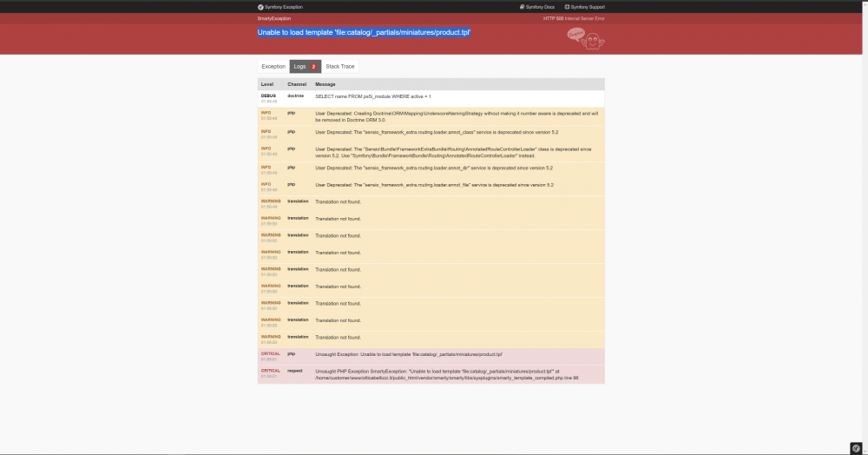
Task: Open the Symfony toolbar icon in the page corner
Action: (x=856, y=448)
